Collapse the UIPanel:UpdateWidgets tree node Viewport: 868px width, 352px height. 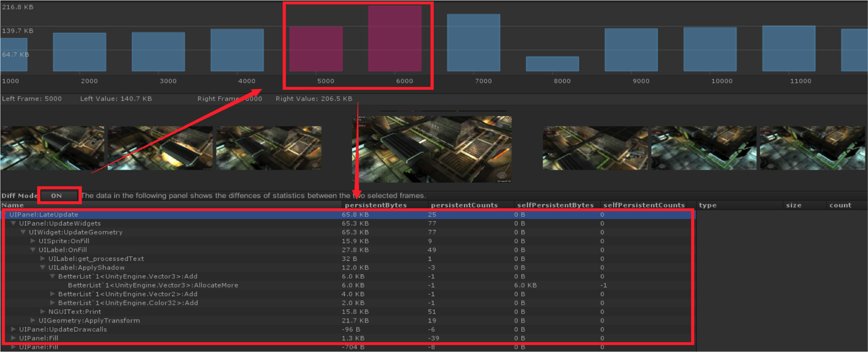(14, 223)
